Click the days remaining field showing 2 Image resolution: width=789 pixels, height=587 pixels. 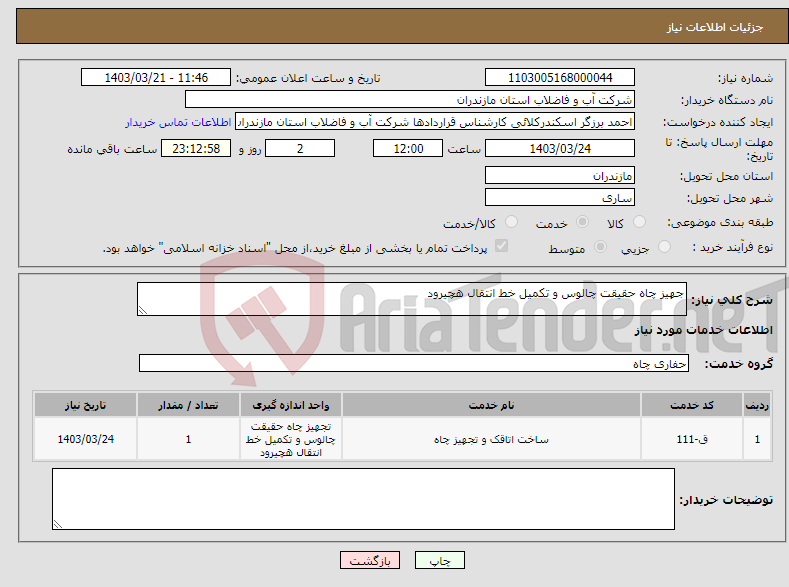[300, 148]
